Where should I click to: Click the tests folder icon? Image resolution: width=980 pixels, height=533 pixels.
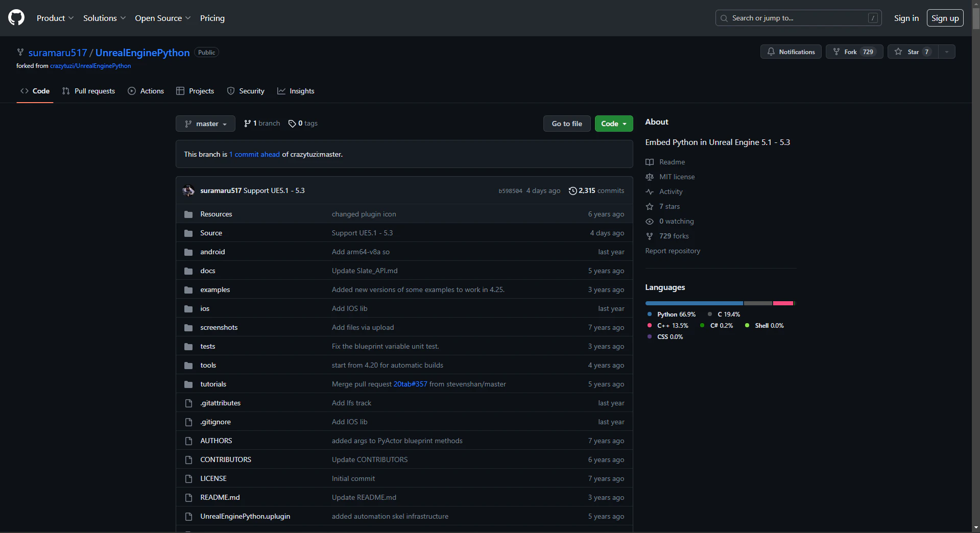[188, 347]
